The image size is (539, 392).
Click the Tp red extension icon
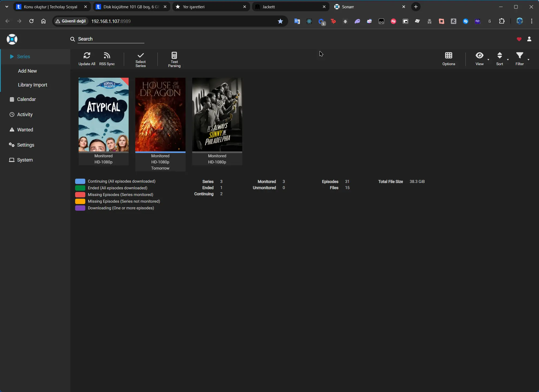coord(333,21)
